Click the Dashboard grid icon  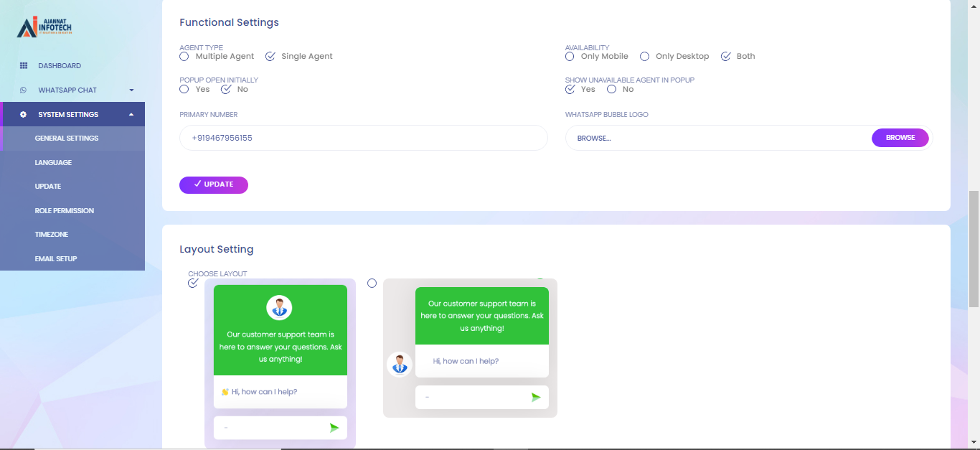coord(24,66)
